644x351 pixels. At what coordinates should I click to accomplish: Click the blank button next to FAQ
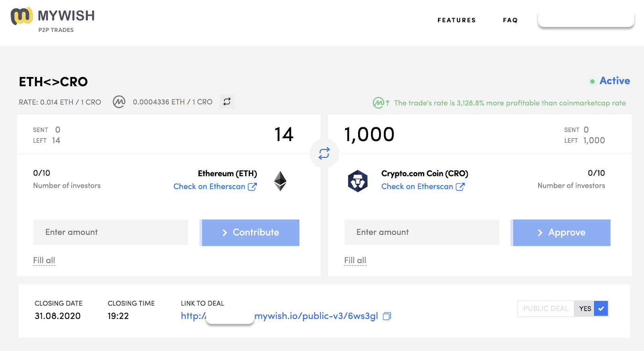586,19
